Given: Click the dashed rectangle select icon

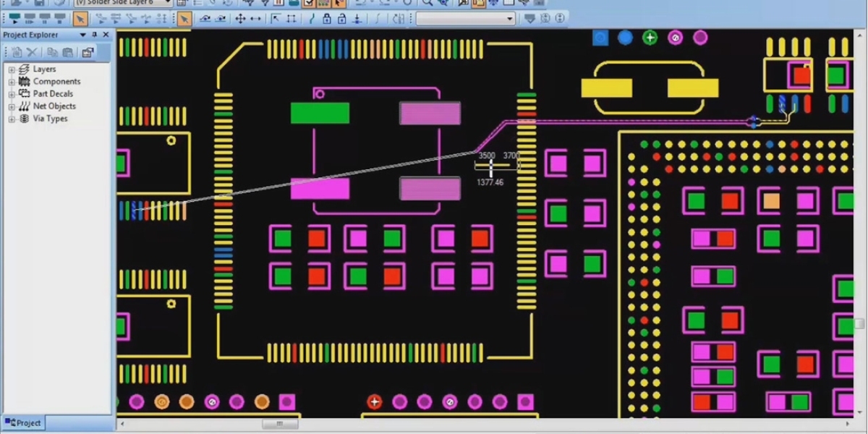Looking at the screenshot, I should (292, 19).
